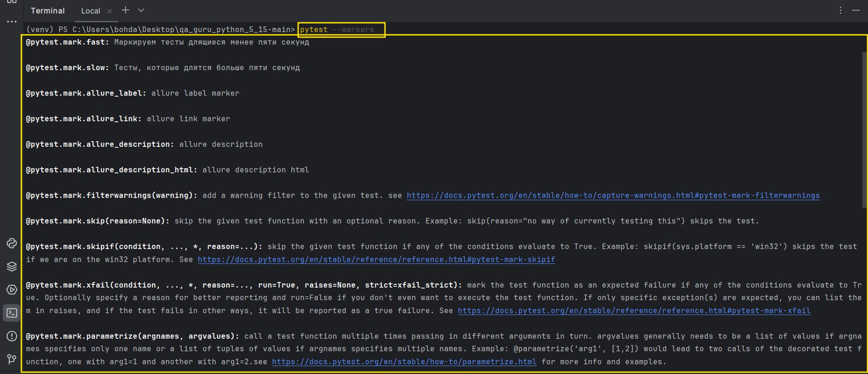The image size is (868, 374).
Task: Click 'Тесты, которые длятся больше пяти секунд'
Action: click(207, 68)
